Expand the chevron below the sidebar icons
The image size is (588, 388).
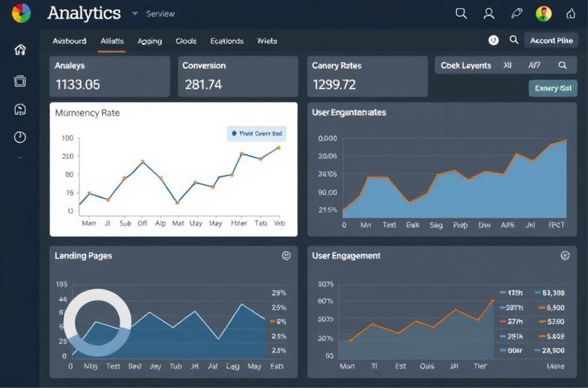click(x=20, y=157)
